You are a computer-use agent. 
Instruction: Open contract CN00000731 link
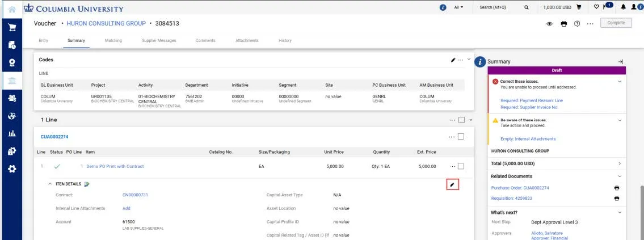click(x=135, y=195)
